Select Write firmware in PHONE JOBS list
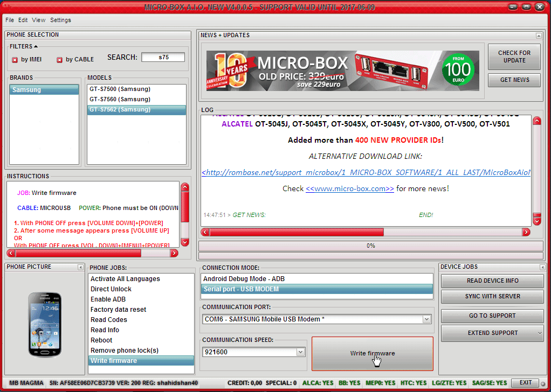This screenshot has height=392, width=551. (x=141, y=361)
